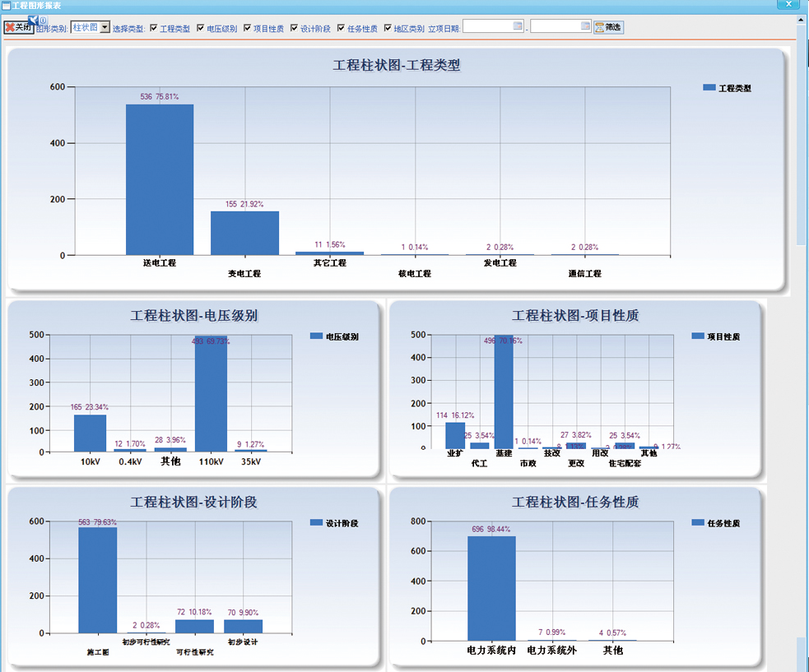809x672 pixels.
Task: Click the 施工图 bar in design stage chart
Action: [98, 580]
